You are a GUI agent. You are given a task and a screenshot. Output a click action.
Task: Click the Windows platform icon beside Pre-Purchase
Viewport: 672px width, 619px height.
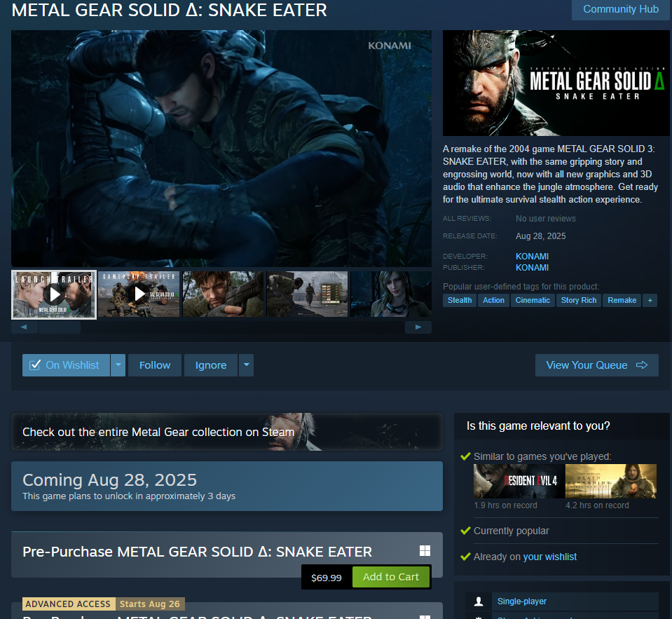(425, 551)
